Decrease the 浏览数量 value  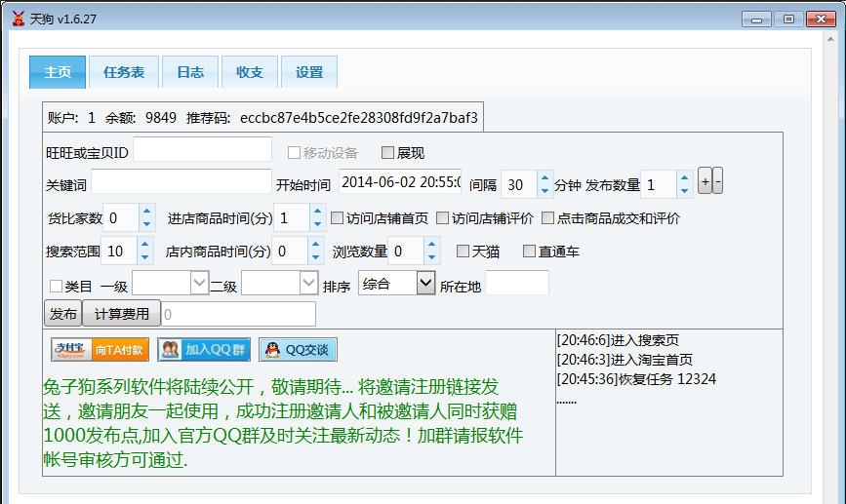click(431, 257)
